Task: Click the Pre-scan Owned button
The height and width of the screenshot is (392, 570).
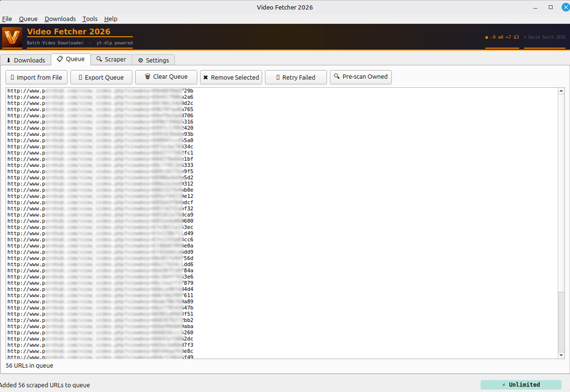Action: pyautogui.click(x=360, y=77)
